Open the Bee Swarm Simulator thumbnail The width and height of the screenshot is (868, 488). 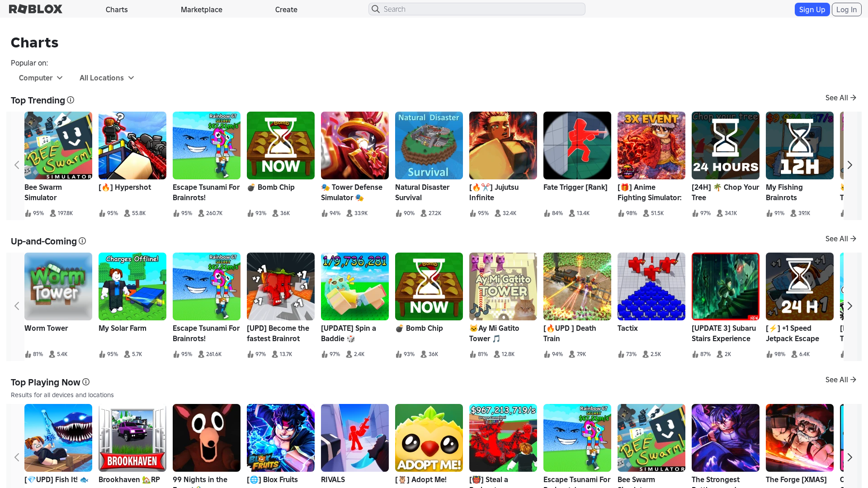point(58,145)
